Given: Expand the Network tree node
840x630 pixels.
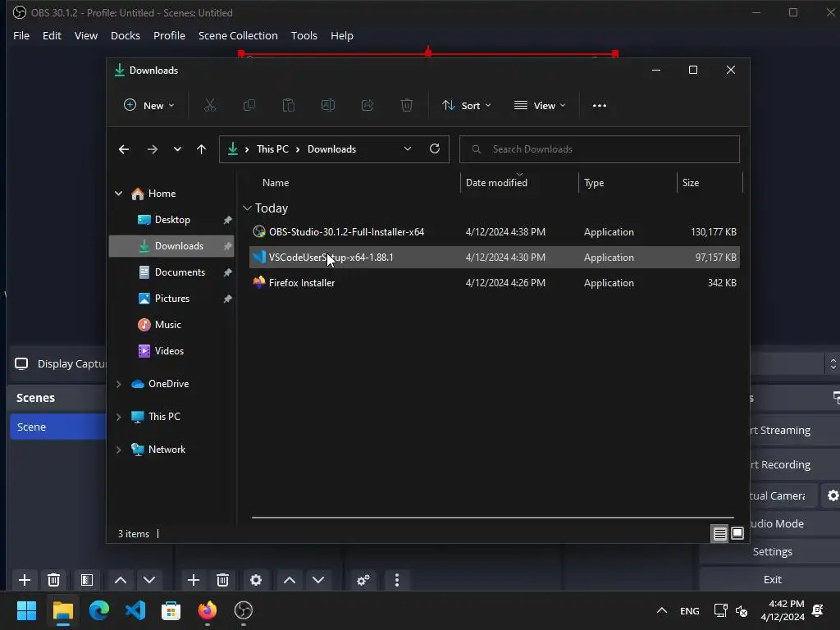Looking at the screenshot, I should [118, 450].
